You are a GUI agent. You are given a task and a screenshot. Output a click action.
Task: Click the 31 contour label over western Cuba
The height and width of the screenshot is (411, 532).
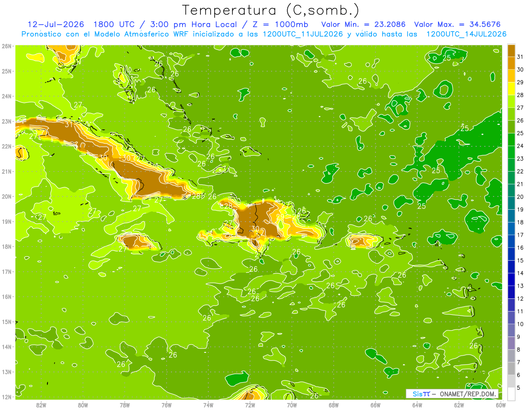pos(69,125)
